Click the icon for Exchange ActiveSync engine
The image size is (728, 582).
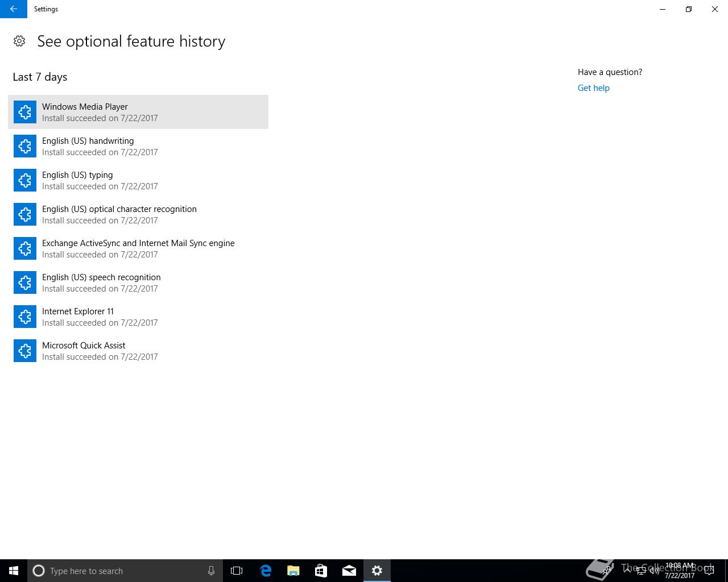point(25,248)
